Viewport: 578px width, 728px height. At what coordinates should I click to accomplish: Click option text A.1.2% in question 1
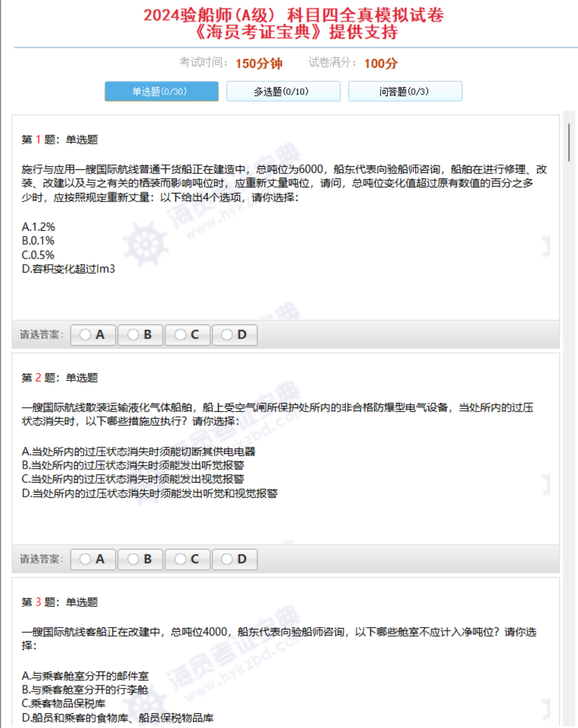(38, 226)
